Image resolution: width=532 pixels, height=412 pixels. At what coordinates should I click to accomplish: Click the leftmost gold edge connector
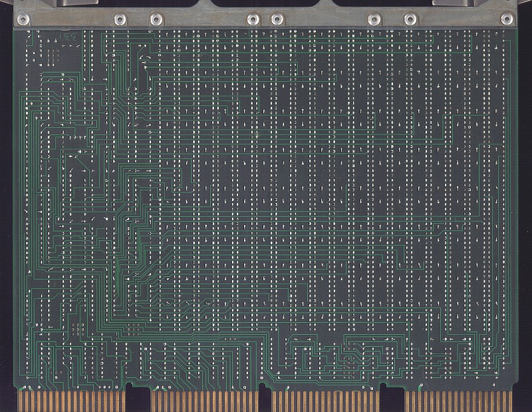(x=72, y=401)
